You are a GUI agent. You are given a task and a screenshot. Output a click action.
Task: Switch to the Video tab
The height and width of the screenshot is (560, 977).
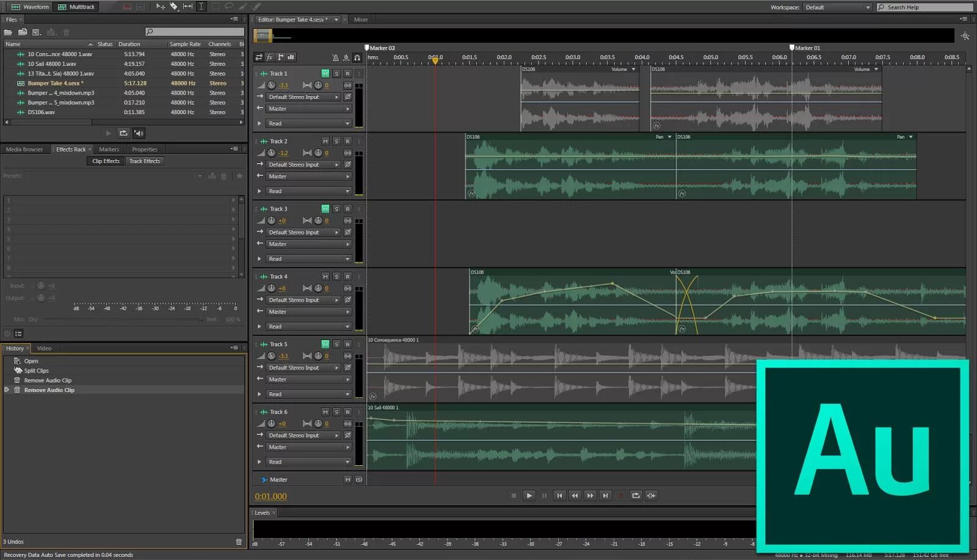point(44,349)
